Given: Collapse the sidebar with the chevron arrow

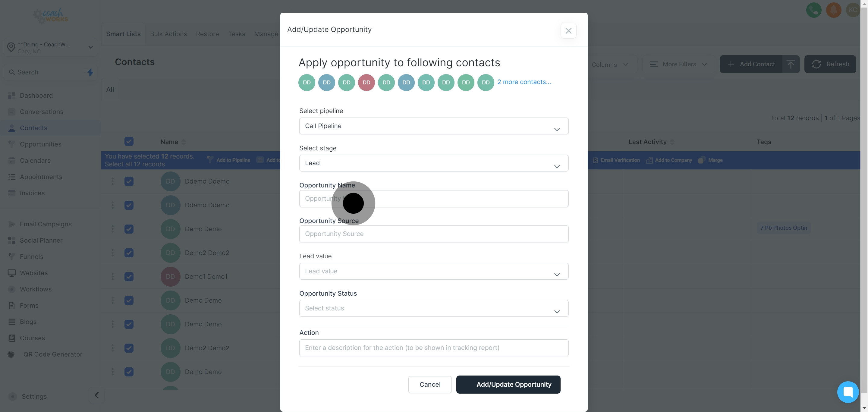Looking at the screenshot, I should point(97,395).
